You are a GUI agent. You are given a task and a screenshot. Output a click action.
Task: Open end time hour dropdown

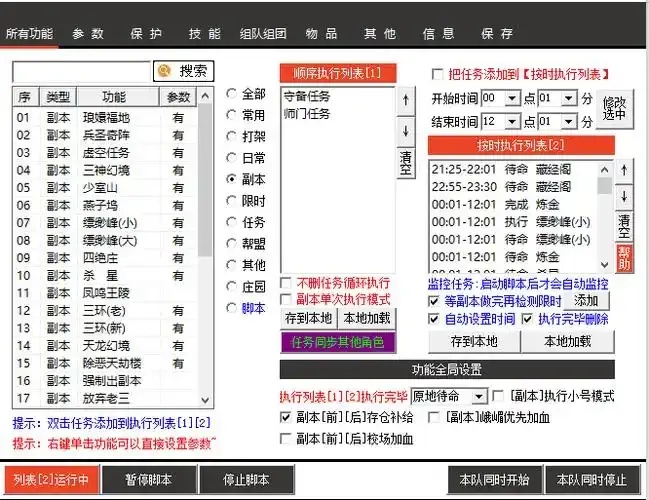[x=512, y=122]
